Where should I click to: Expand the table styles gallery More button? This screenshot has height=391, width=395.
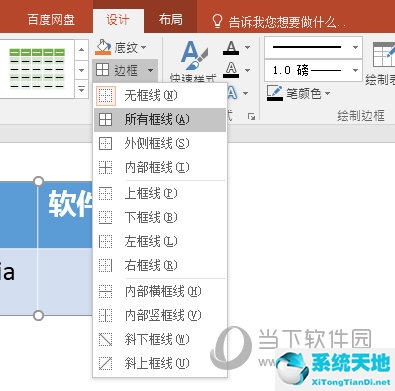[82, 89]
